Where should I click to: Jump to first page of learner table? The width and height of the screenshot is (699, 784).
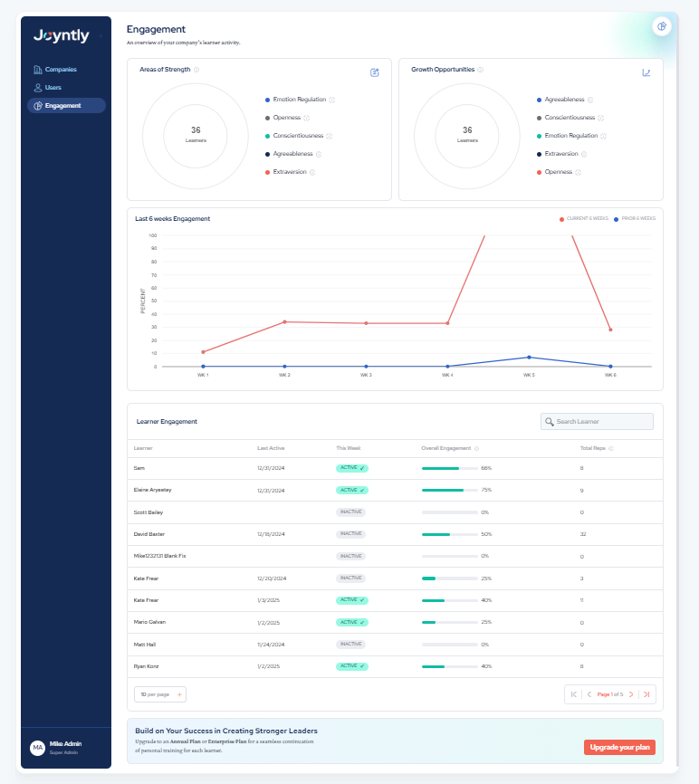pos(573,694)
